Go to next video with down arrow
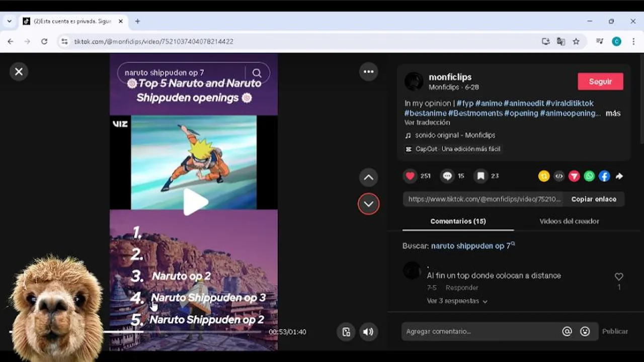This screenshot has width=644, height=362. [x=369, y=204]
